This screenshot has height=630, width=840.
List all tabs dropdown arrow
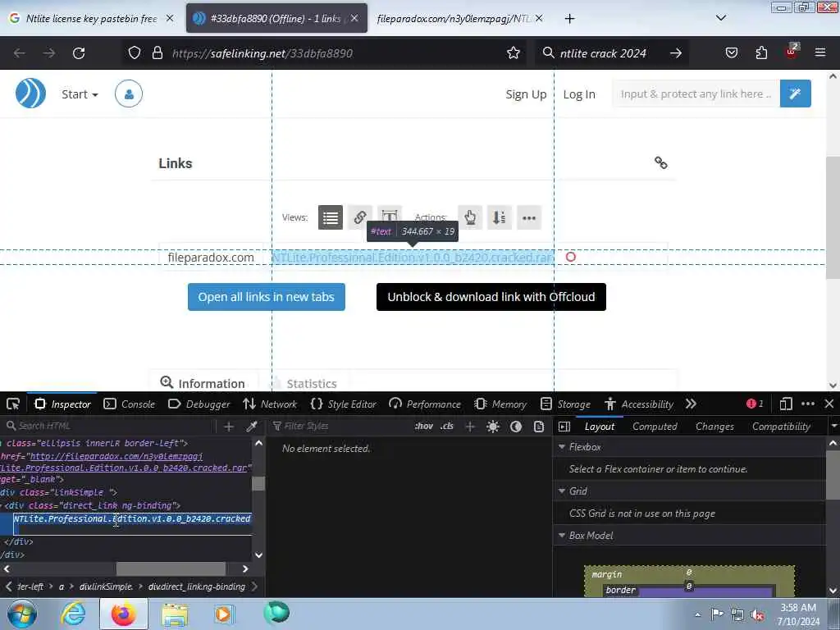[x=721, y=18]
